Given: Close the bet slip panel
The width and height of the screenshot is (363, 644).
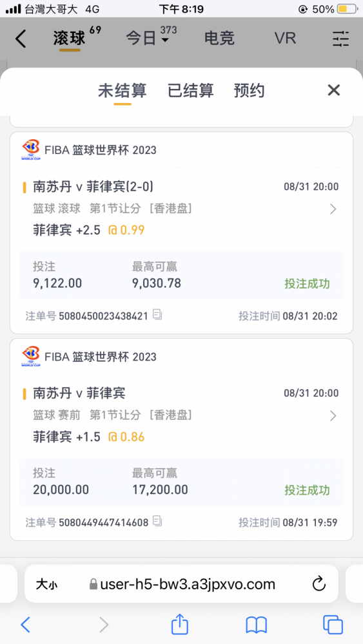Looking at the screenshot, I should 334,90.
